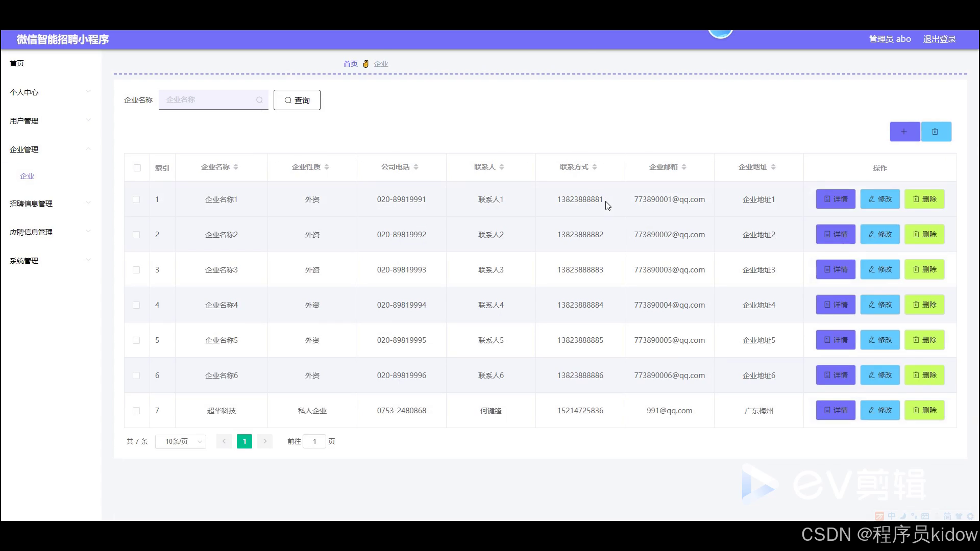Go to previous page arrow in pagination
980x551 pixels.
(224, 441)
